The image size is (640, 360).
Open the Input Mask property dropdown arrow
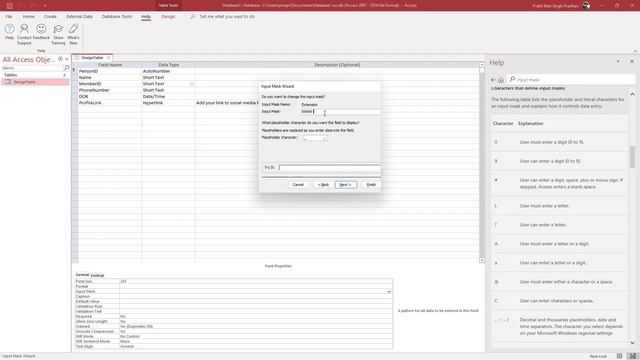pos(389,291)
